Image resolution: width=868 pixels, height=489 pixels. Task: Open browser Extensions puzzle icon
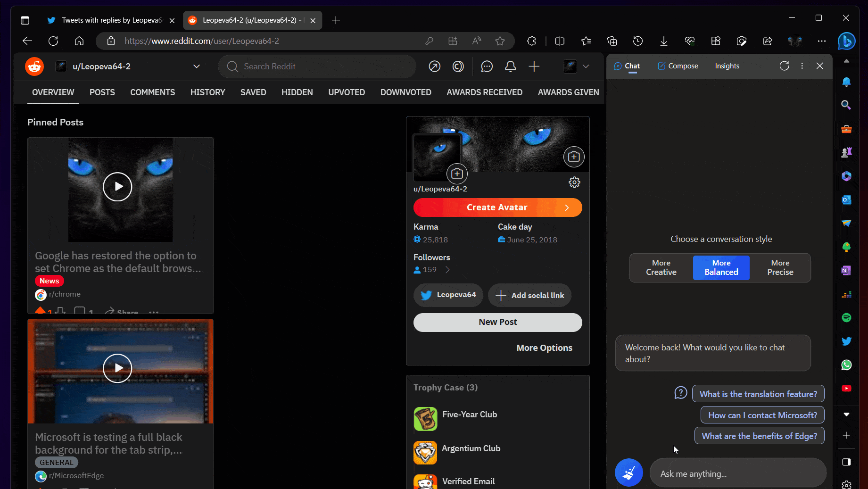click(531, 41)
